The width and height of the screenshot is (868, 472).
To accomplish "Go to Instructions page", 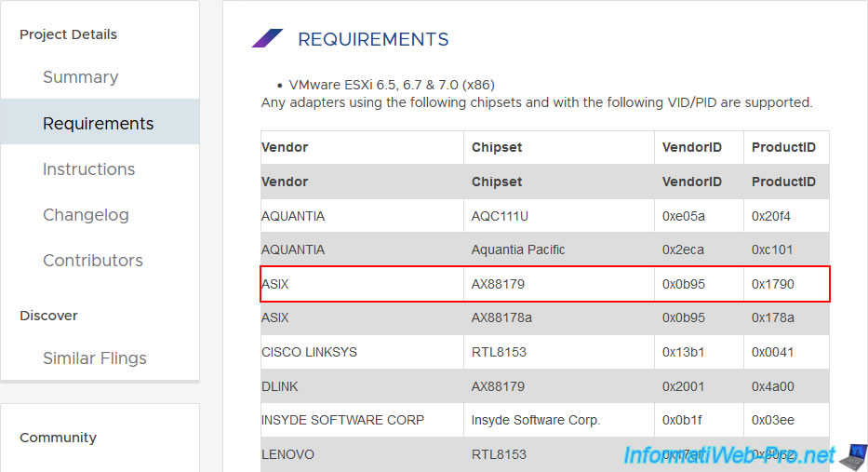I will point(88,169).
